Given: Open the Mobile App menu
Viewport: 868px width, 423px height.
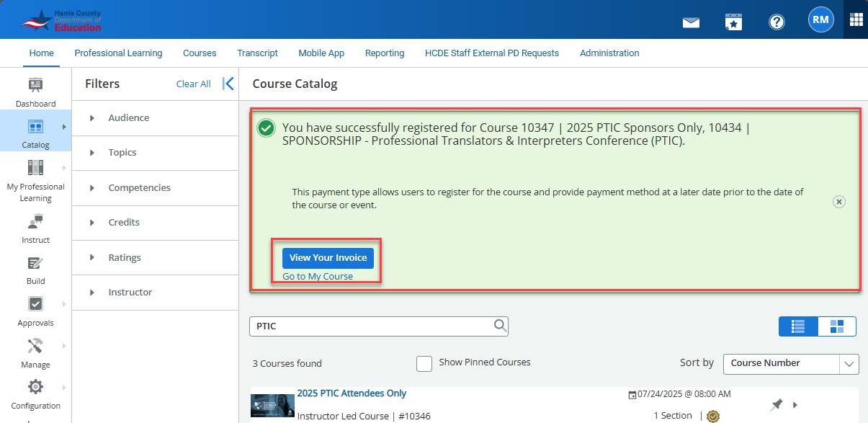Looking at the screenshot, I should pyautogui.click(x=321, y=53).
